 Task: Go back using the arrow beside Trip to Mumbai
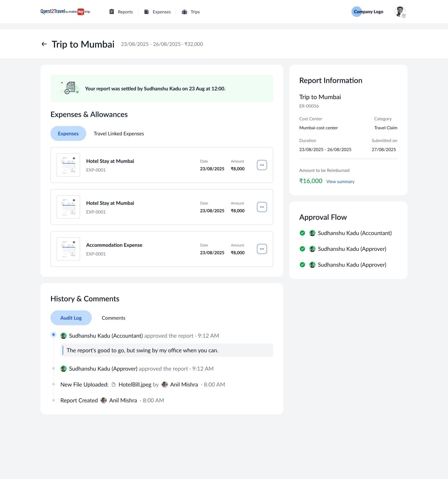[44, 44]
